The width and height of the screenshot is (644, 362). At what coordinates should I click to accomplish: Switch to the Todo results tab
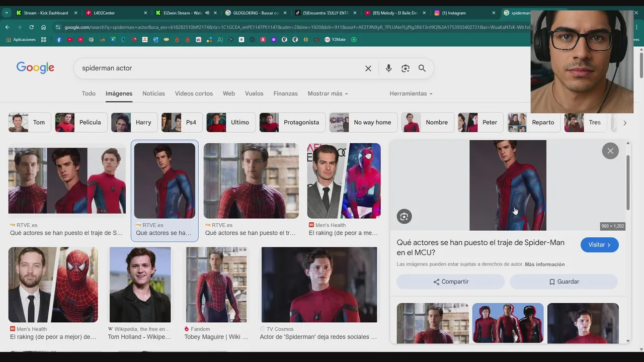click(x=89, y=94)
